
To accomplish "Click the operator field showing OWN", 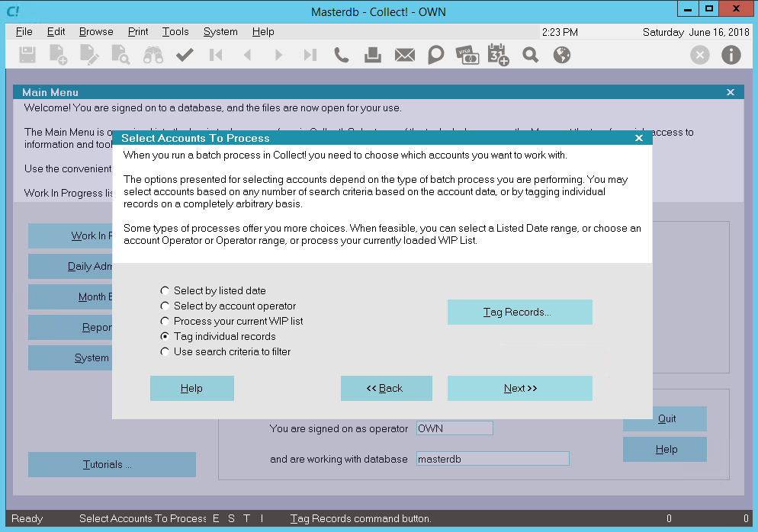I will pos(454,428).
